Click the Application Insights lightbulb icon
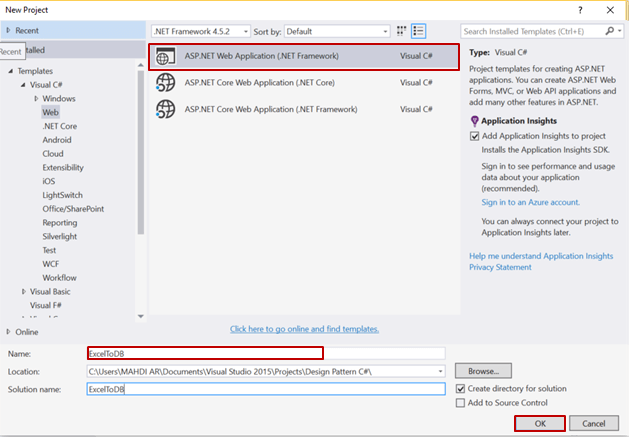Screen dimensions: 629x437 tap(474, 121)
